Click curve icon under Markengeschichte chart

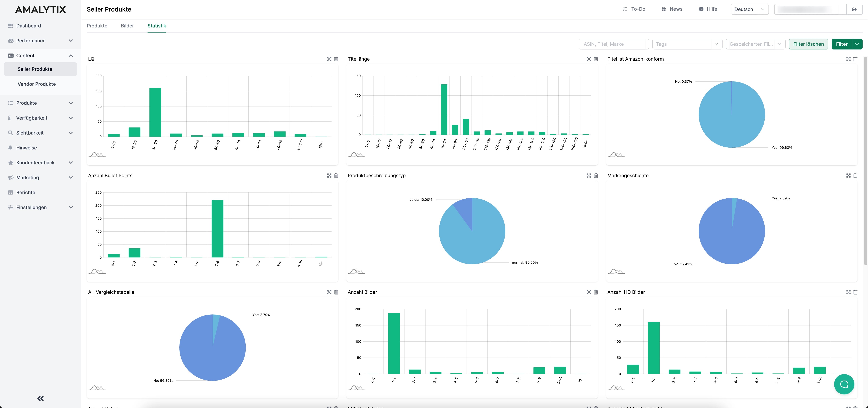616,271
